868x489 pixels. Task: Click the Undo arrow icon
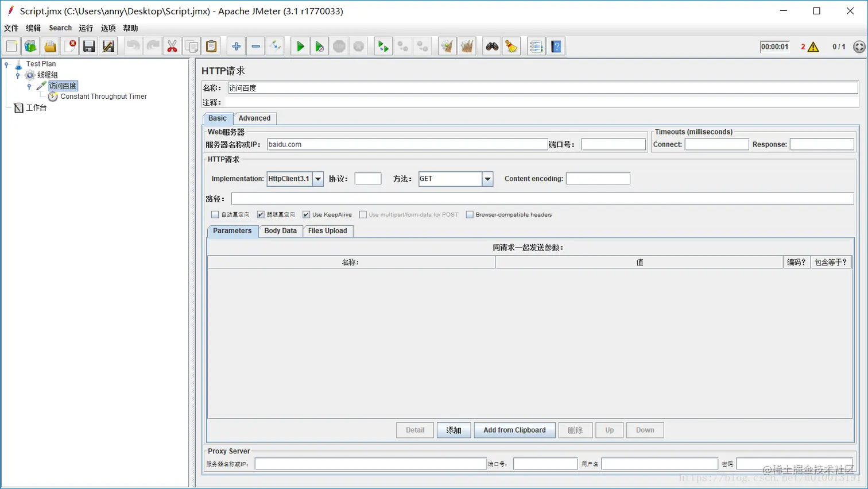click(x=134, y=47)
